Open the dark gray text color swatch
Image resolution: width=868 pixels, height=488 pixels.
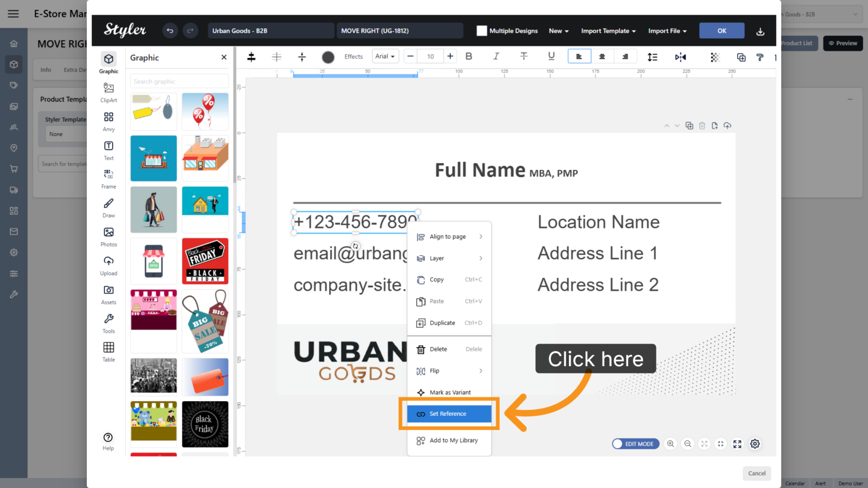tap(328, 57)
